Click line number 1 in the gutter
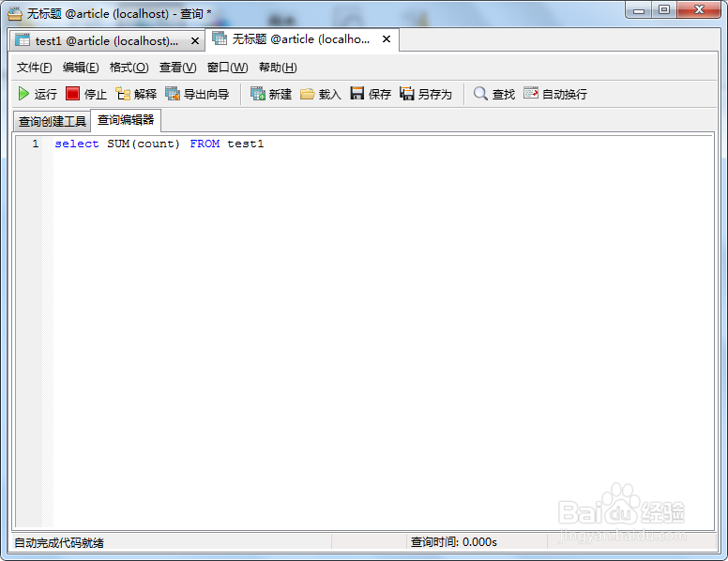Screen dimensions: 728x561 click(36, 144)
